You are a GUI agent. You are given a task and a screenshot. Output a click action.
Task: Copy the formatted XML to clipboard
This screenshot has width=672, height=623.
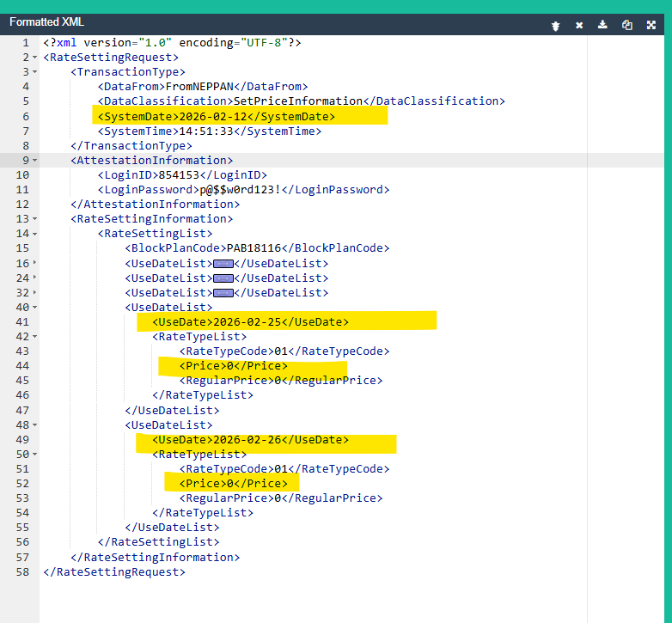627,25
